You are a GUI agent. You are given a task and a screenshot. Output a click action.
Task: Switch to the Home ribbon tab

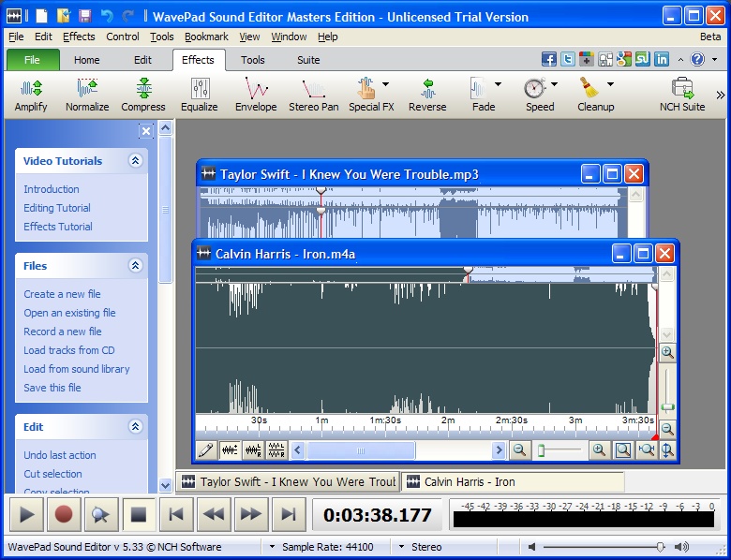pyautogui.click(x=87, y=60)
